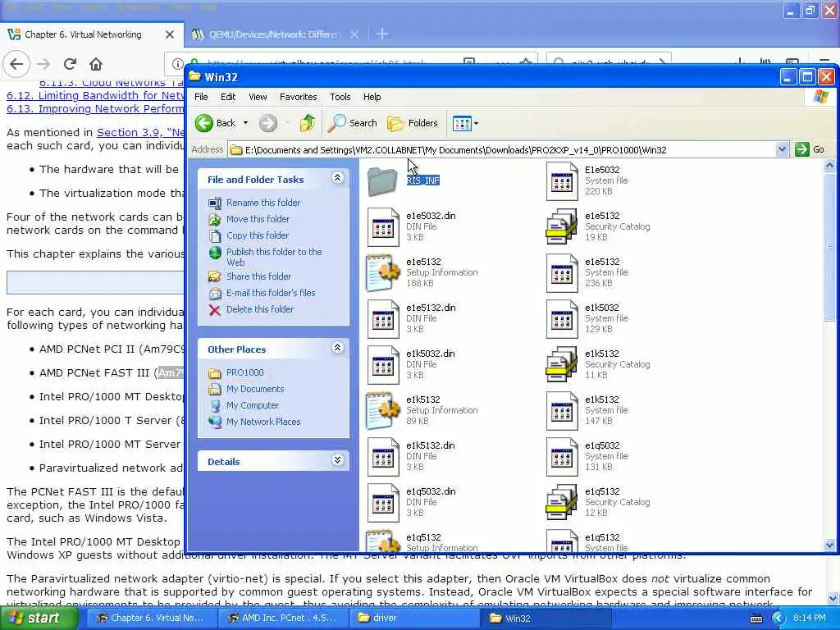Click the Go button next to address bar

pyautogui.click(x=810, y=149)
